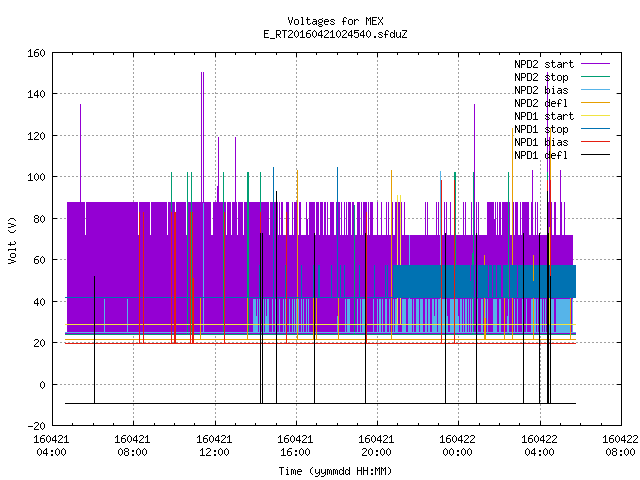The image size is (640, 480).
Task: Click the 160421 20:00 time tick label
Action: [x=376, y=446]
